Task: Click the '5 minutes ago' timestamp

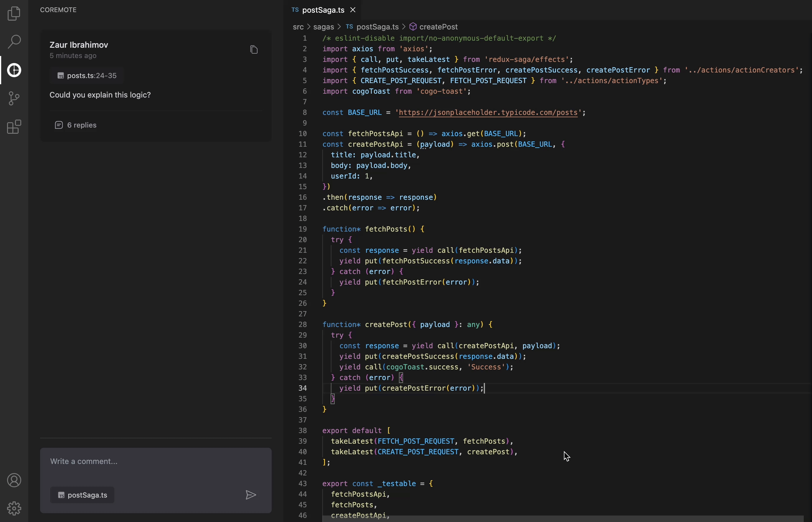Action: coord(73,56)
